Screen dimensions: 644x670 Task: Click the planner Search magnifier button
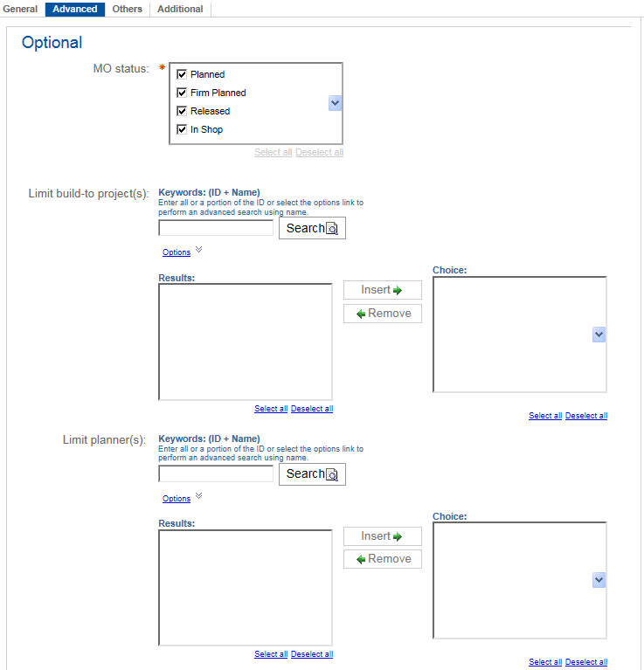click(312, 474)
